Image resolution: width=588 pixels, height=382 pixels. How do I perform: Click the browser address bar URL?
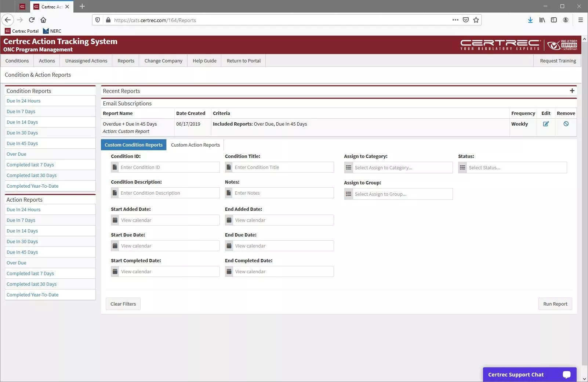pyautogui.click(x=155, y=20)
